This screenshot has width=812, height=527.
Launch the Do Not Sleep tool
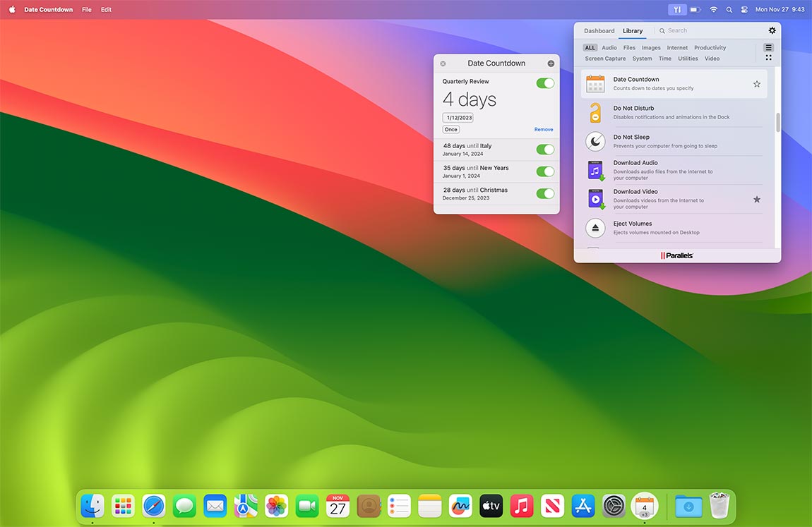coord(595,142)
